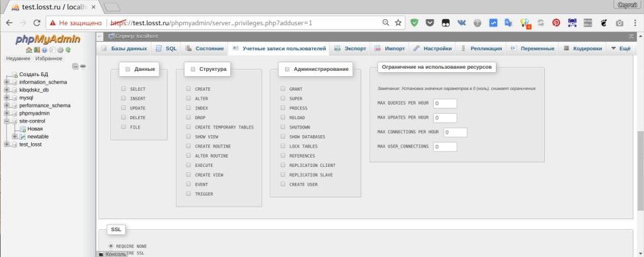The height and width of the screenshot is (257, 644).
Task: Check the SELECT privilege
Action: point(123,88)
